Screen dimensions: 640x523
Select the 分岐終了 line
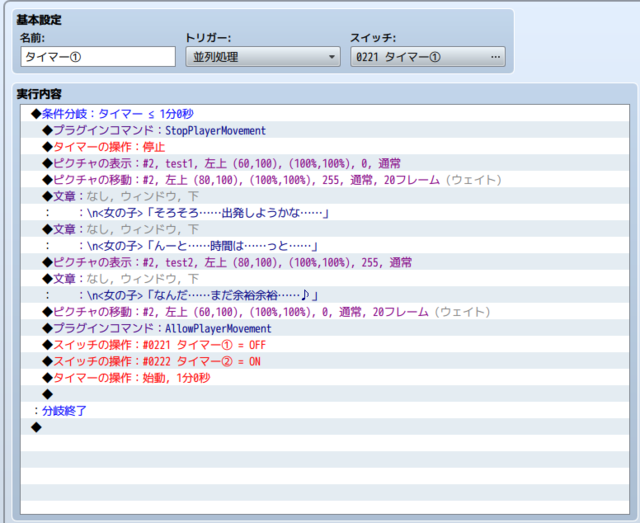325,411
